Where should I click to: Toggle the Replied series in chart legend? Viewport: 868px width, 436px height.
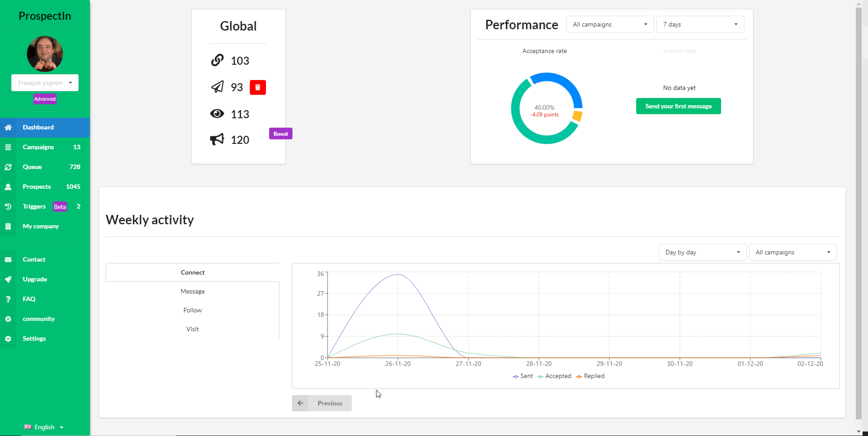click(590, 376)
